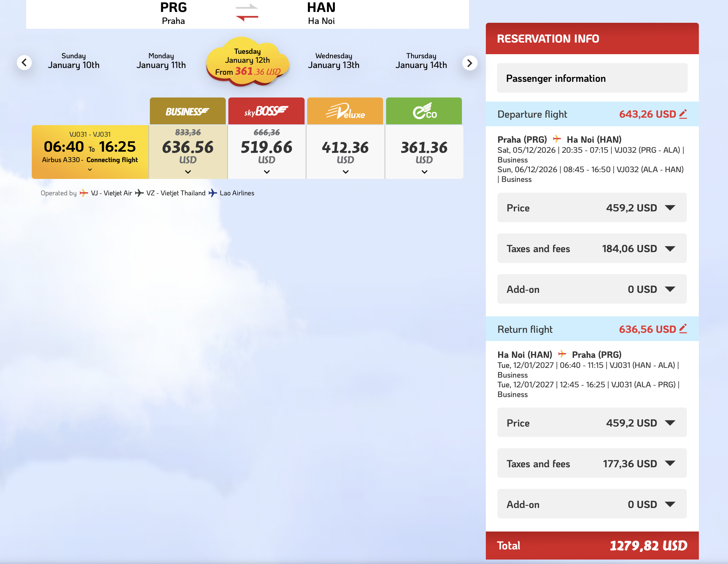The width and height of the screenshot is (728, 564).
Task: Click the Total 1279,82 USD bar
Action: click(592, 545)
